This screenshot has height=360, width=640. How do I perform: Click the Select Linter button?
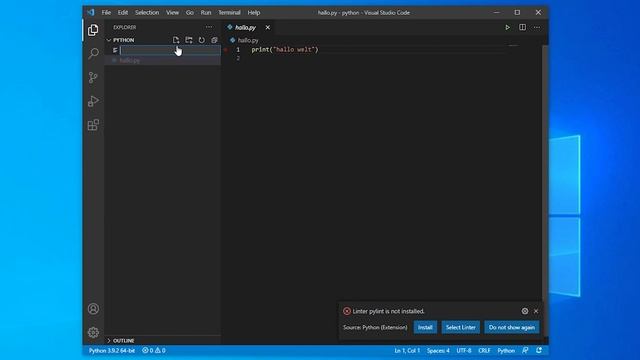(x=460, y=327)
